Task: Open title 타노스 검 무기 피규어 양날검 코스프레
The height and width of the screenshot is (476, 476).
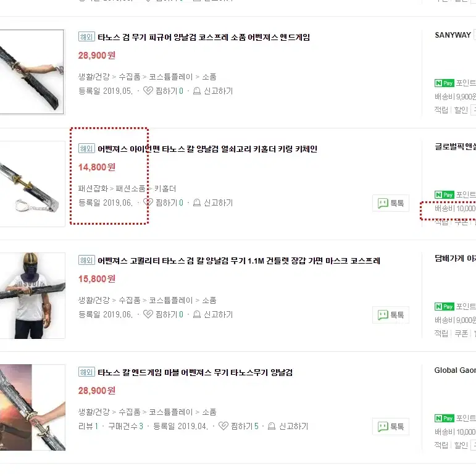Action: point(204,37)
